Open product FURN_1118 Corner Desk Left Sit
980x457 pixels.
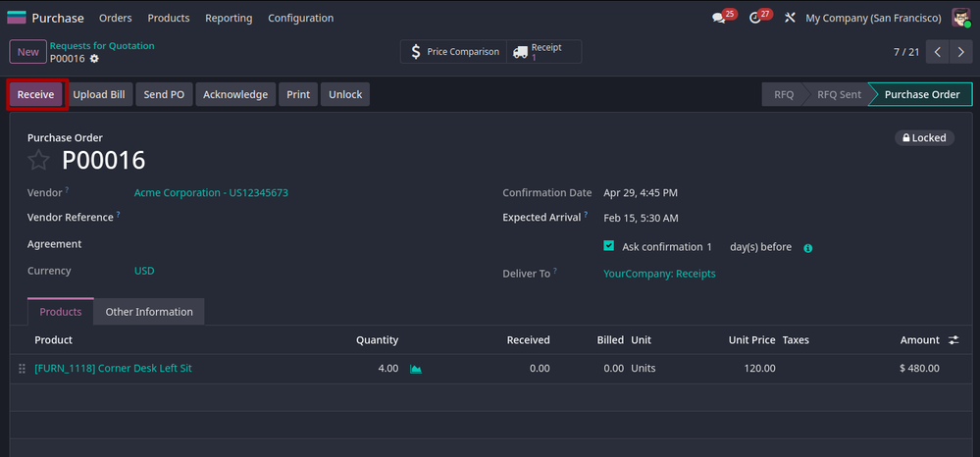tap(113, 369)
